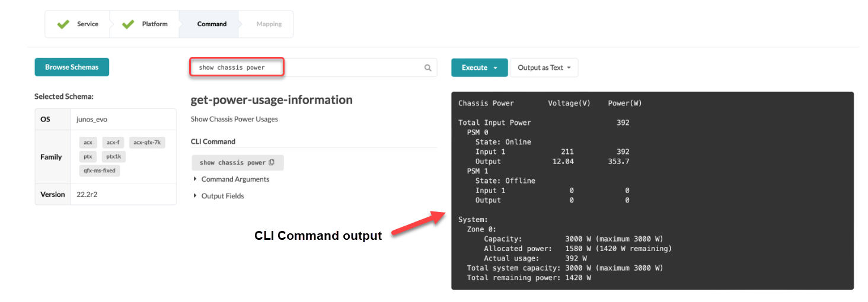Select the acx-f family tag
The height and width of the screenshot is (302, 868).
[x=113, y=143]
